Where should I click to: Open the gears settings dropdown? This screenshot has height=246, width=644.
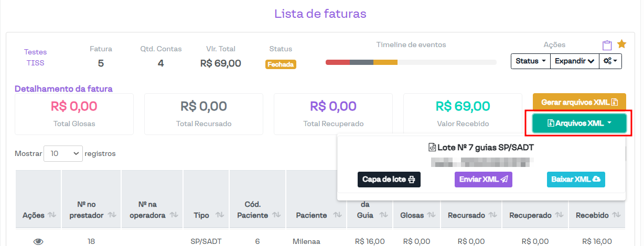click(611, 61)
